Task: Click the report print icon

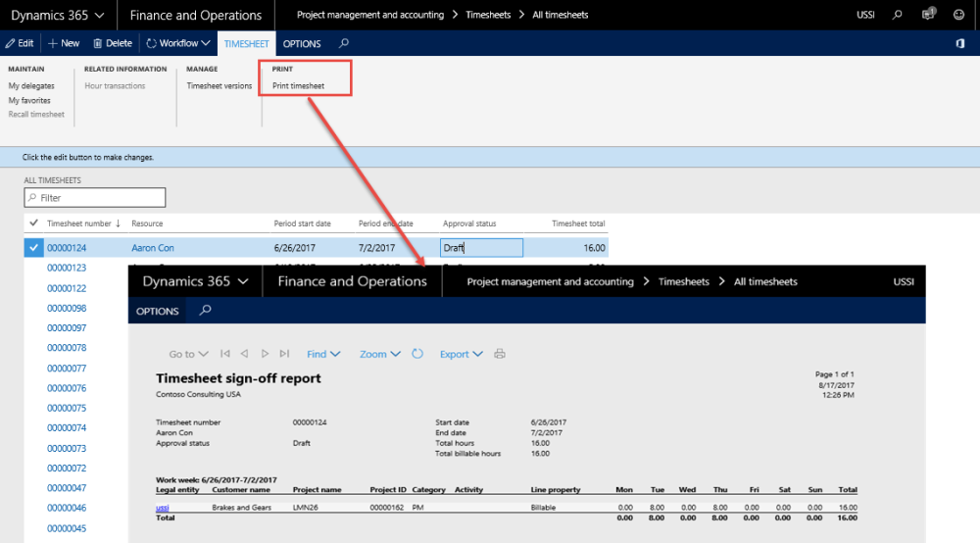Action: click(x=500, y=354)
